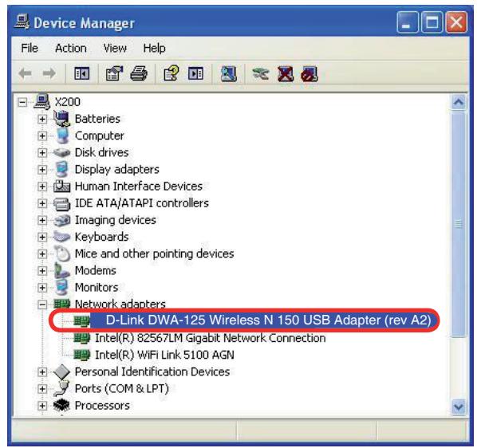This screenshot has height=448, width=477.
Task: Open device Properties toolbar icon
Action: pyautogui.click(x=114, y=73)
